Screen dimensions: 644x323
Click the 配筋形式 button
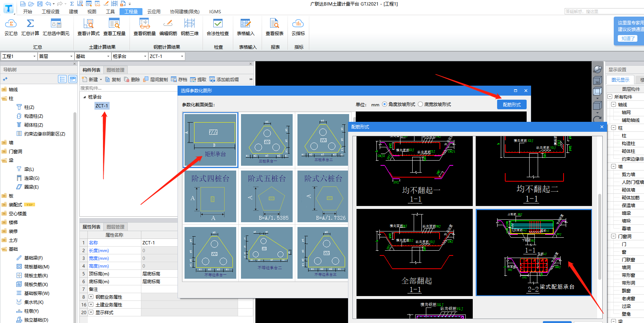(512, 104)
